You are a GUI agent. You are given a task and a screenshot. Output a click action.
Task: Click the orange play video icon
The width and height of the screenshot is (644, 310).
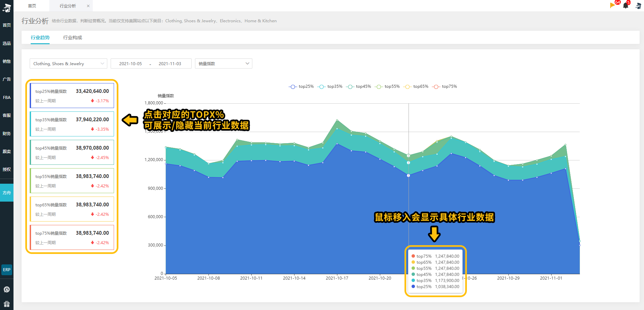click(x=613, y=5)
